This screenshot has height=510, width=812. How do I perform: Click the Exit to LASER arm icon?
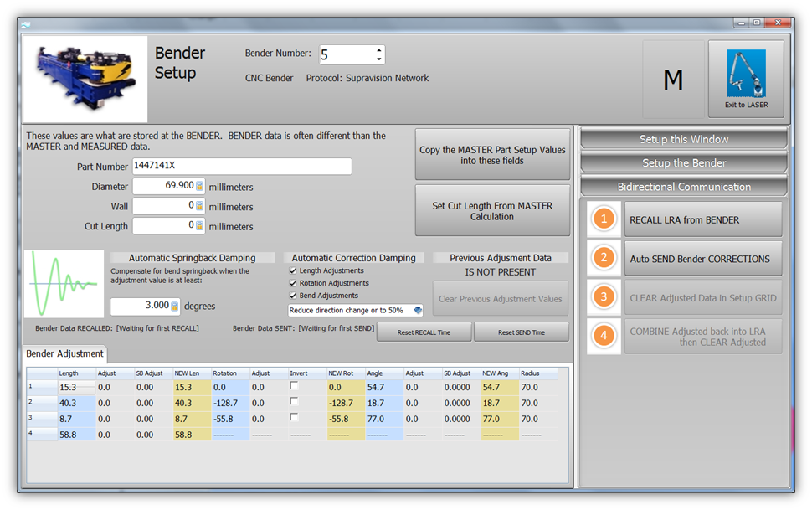(745, 76)
